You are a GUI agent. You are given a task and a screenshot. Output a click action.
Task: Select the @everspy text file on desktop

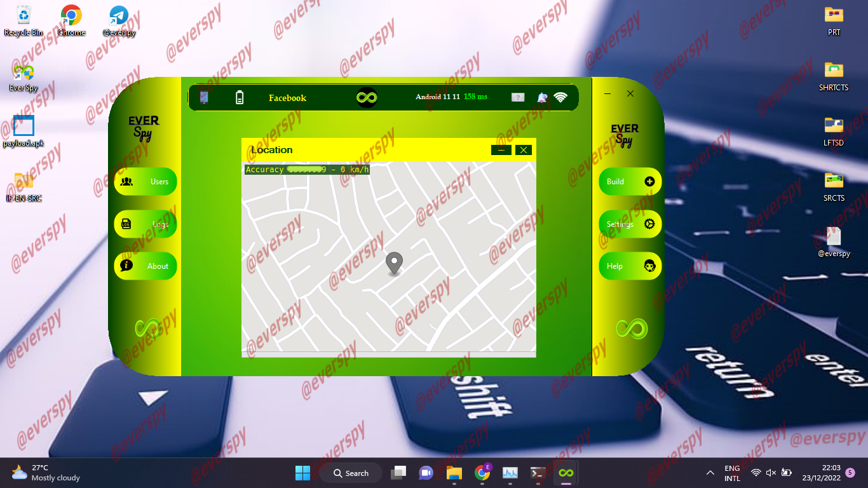834,241
